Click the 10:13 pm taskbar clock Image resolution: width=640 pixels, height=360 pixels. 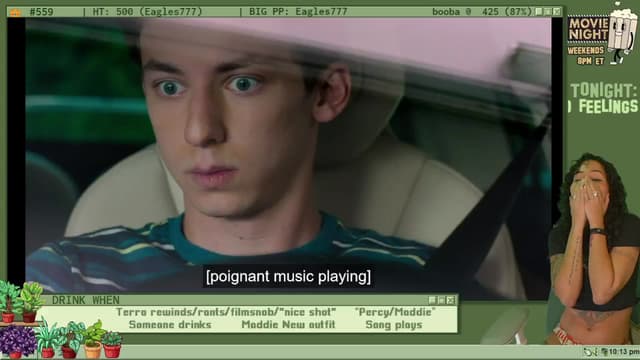point(624,352)
